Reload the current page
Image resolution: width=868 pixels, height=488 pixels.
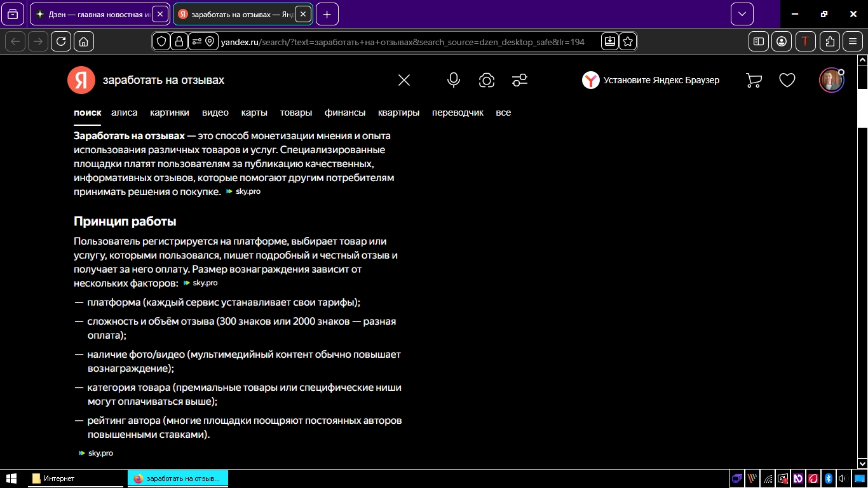(61, 41)
